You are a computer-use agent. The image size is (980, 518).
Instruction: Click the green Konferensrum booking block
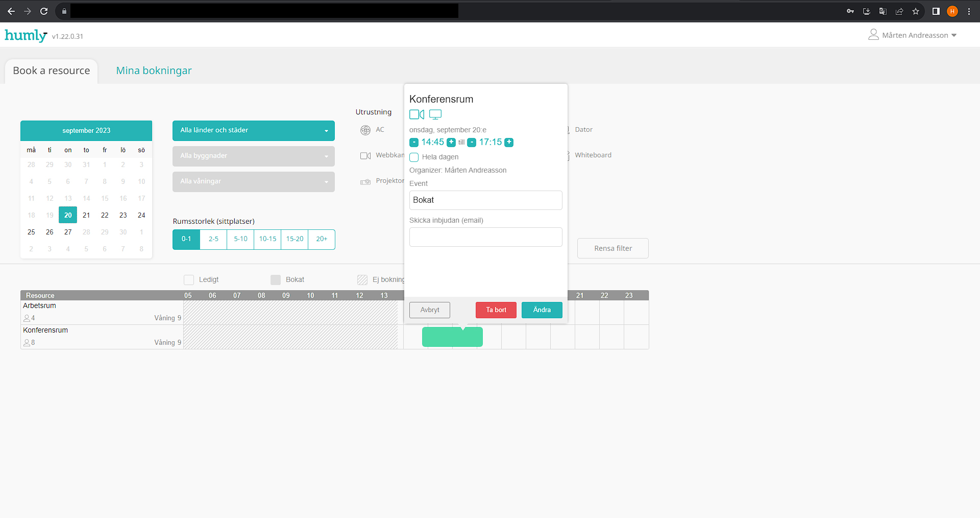pos(452,337)
